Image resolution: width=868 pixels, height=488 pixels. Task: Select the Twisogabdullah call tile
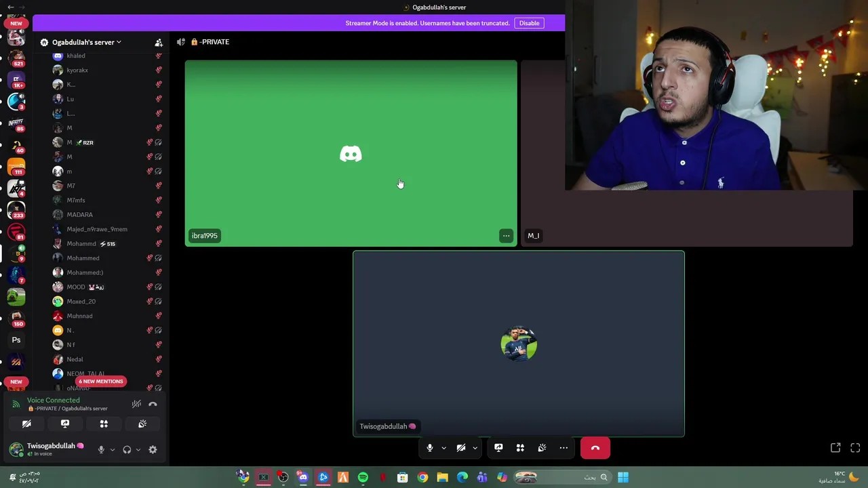519,344
